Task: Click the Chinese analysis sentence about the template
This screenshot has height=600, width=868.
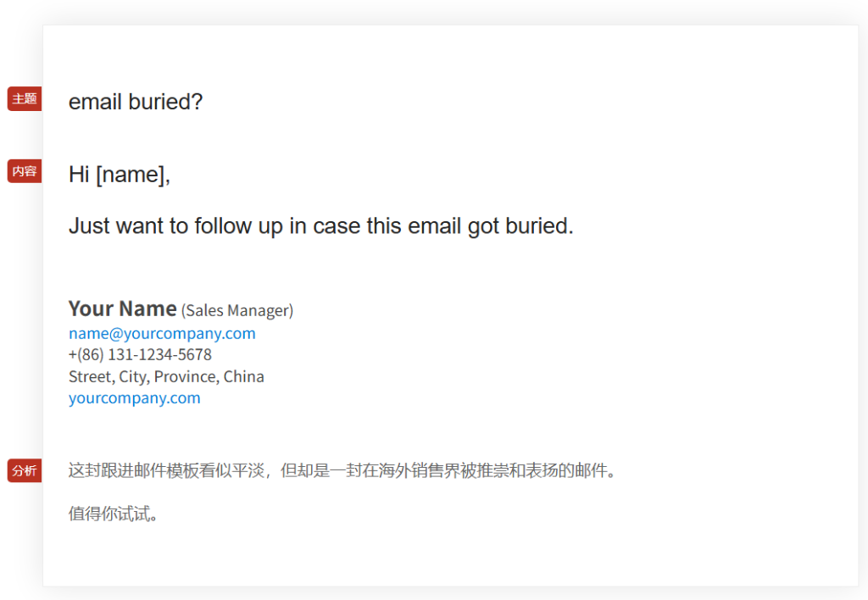Action: pos(342,471)
